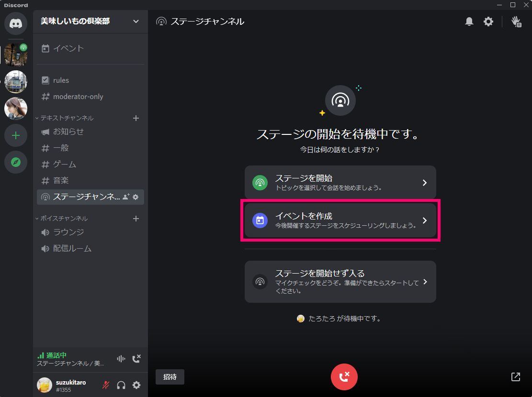Join the ラウンジ voice channel

click(x=90, y=232)
